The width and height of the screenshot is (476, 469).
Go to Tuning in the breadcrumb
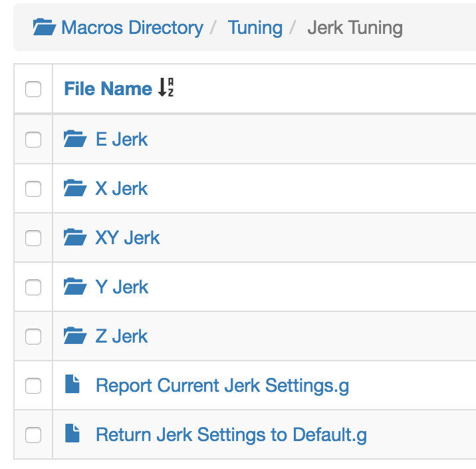coord(255,28)
